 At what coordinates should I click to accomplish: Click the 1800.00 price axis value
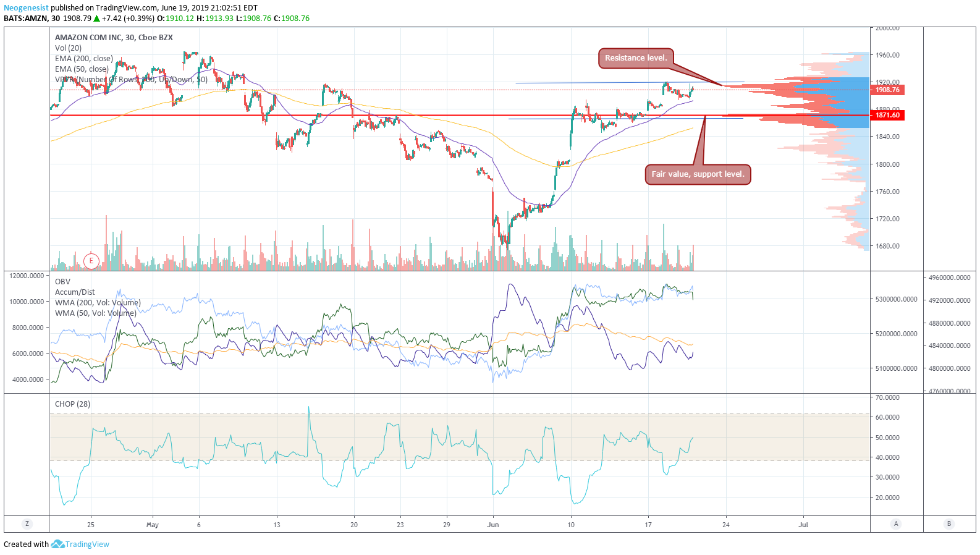(x=887, y=164)
